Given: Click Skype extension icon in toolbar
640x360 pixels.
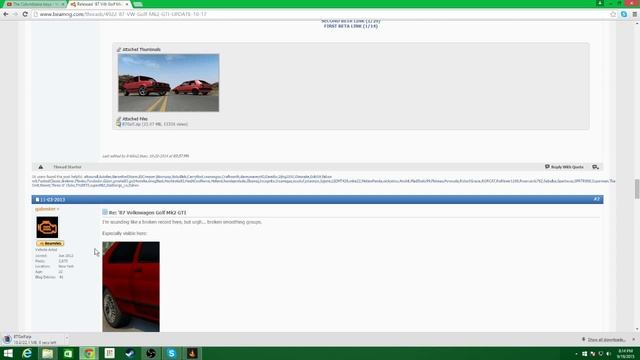Looking at the screenshot, I should (x=624, y=14).
